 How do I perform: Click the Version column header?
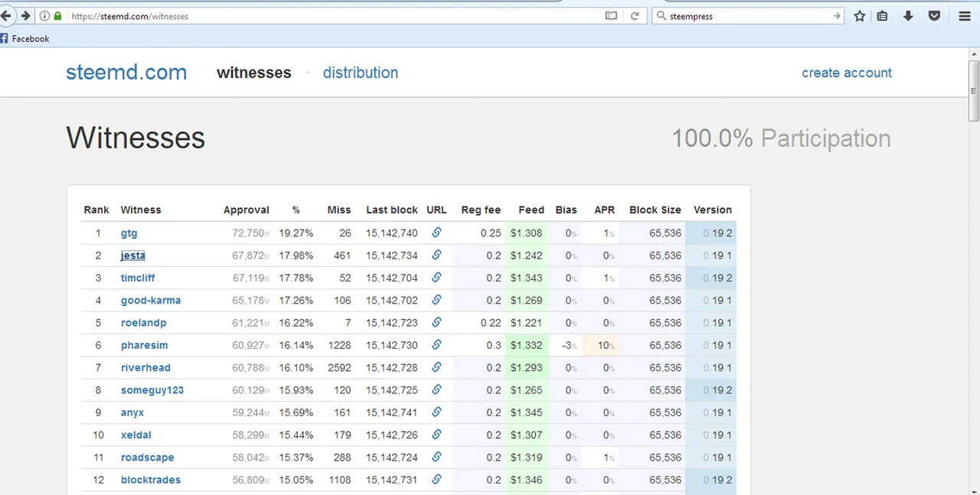713,210
